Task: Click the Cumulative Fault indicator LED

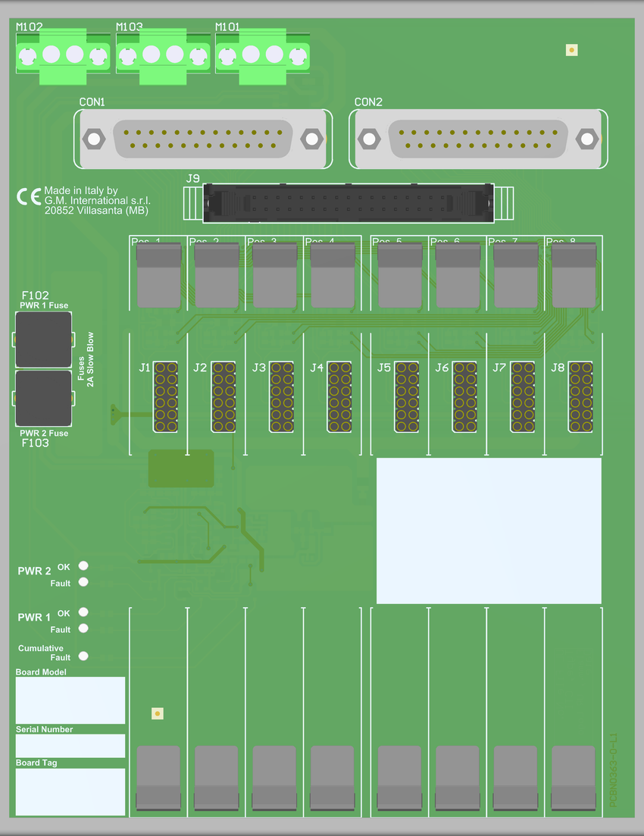Action: pos(83,656)
